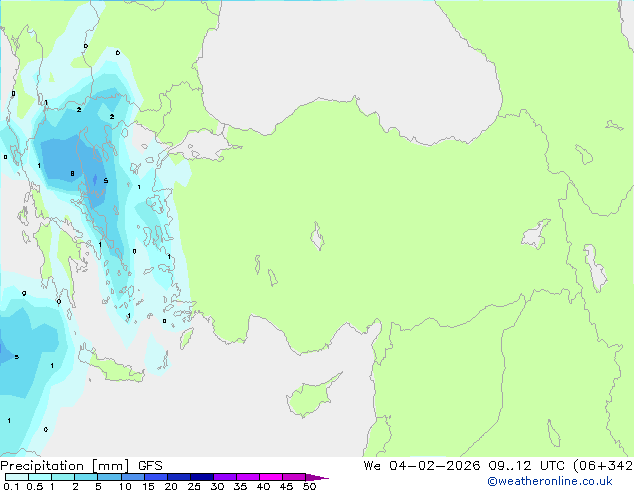The width and height of the screenshot is (634, 490).
Task: Select the 20–25 mm legend swatch
Action: pyautogui.click(x=178, y=477)
